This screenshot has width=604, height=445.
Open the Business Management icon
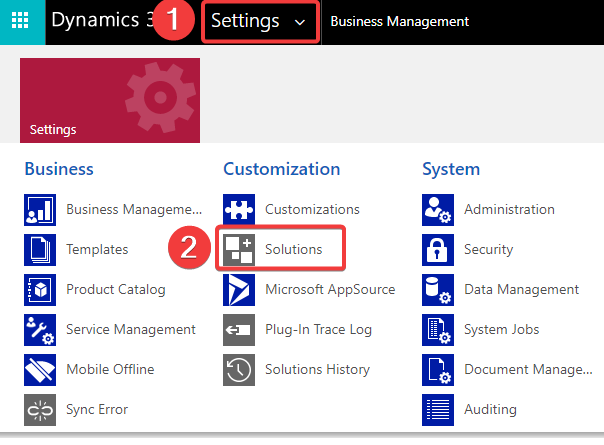pyautogui.click(x=40, y=210)
